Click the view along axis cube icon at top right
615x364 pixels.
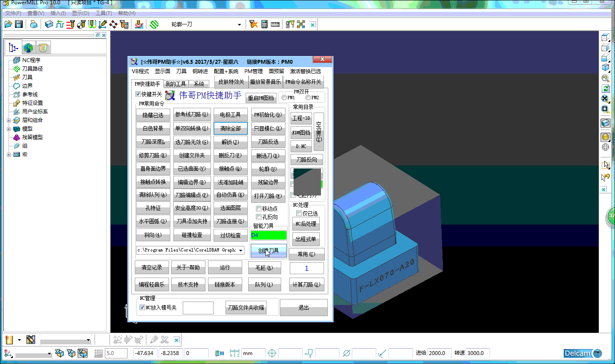click(605, 37)
